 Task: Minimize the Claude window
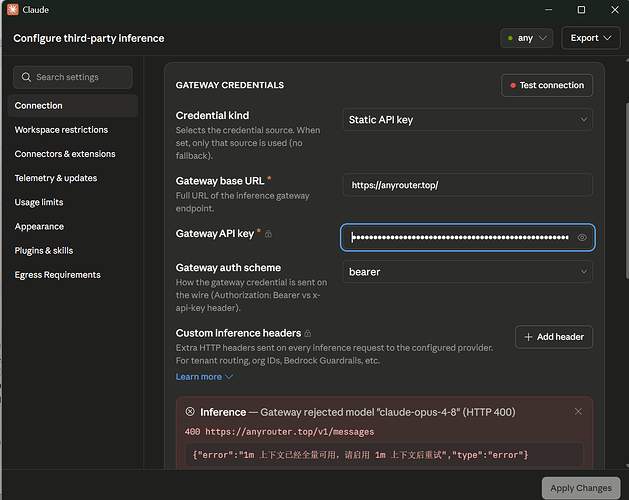548,10
